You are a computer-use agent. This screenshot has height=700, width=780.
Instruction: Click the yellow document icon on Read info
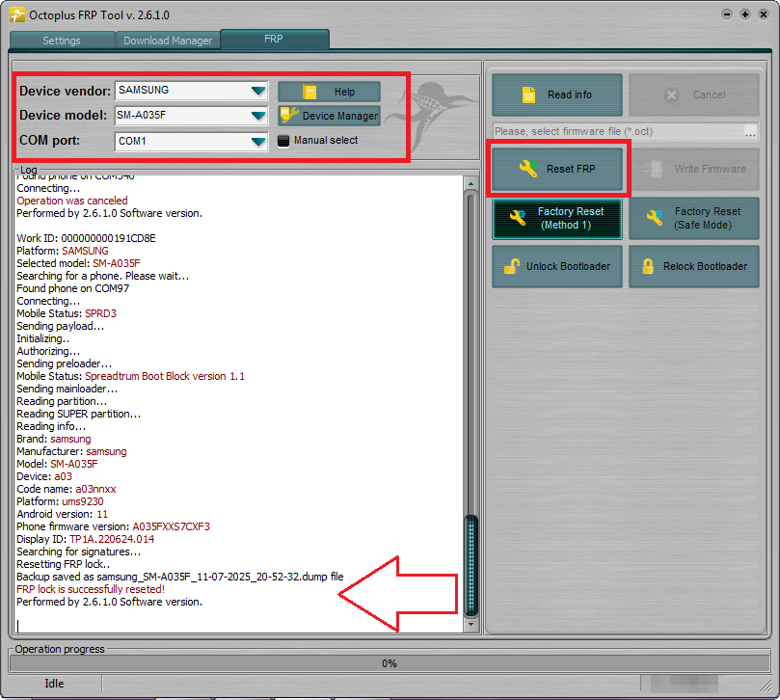click(528, 94)
